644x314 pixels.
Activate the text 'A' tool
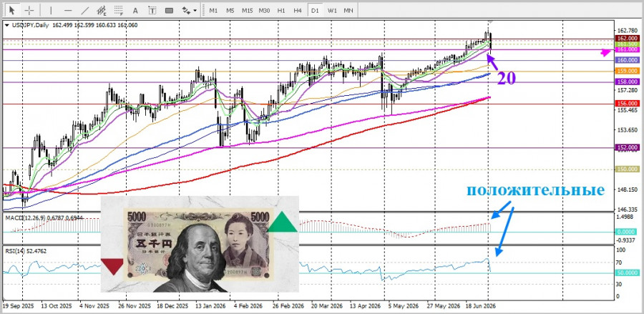coord(135,10)
